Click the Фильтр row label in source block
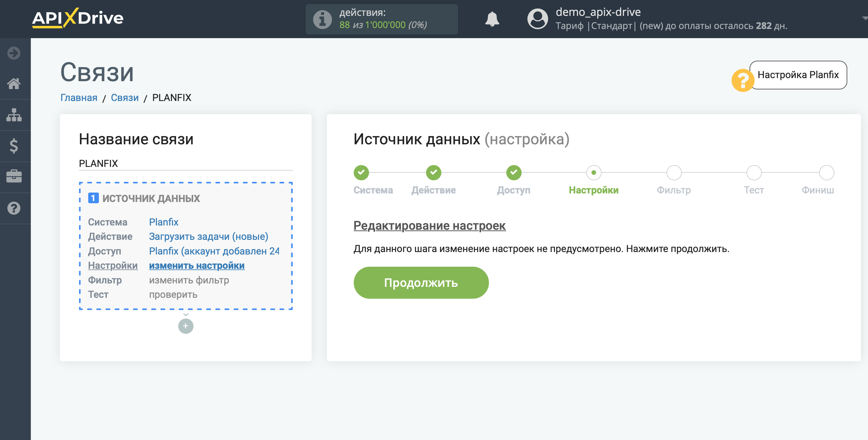 pyautogui.click(x=105, y=280)
